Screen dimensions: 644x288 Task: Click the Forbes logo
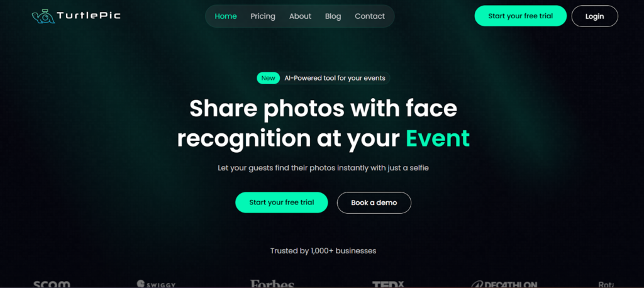(x=272, y=284)
